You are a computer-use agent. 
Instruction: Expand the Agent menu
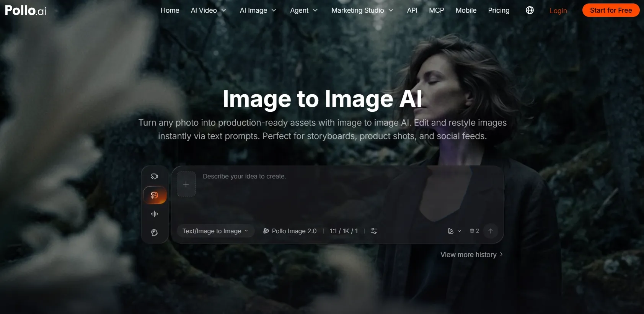coord(304,10)
